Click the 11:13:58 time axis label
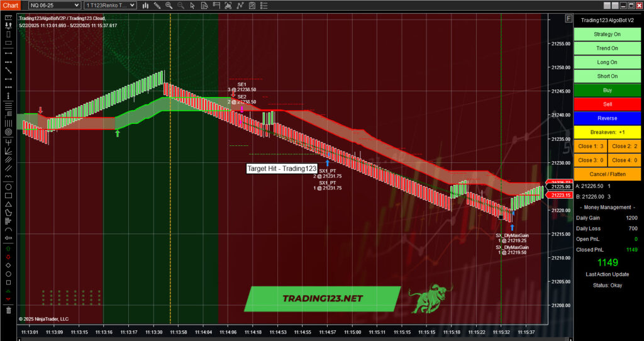Image resolution: width=644 pixels, height=341 pixels. click(x=179, y=332)
